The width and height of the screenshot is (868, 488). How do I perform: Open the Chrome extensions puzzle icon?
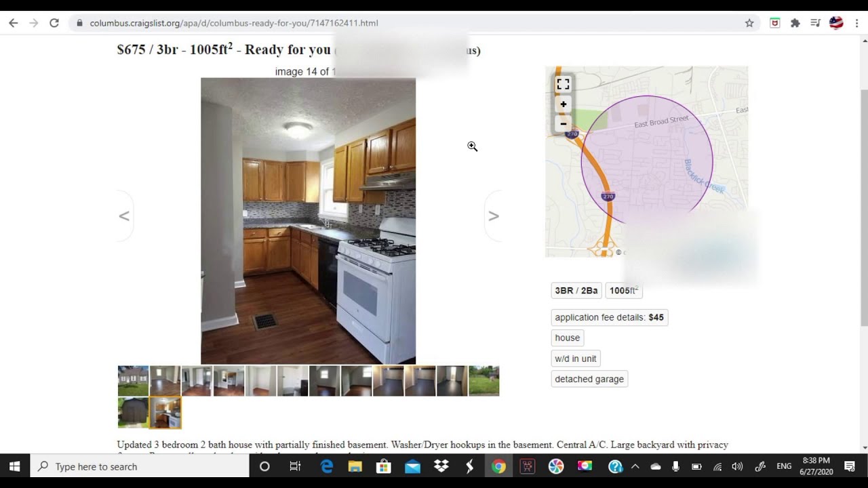pyautogui.click(x=795, y=23)
